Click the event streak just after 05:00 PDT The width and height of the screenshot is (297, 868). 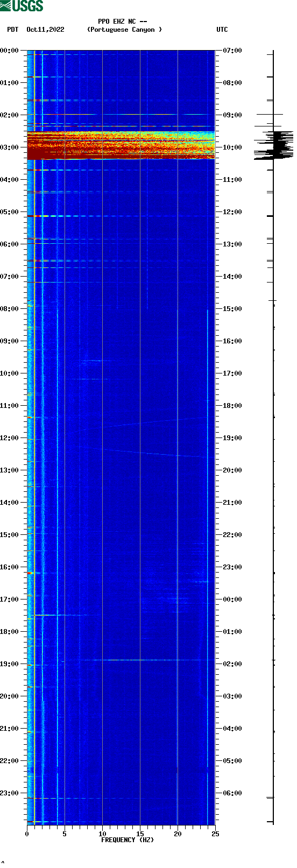pyautogui.click(x=121, y=216)
